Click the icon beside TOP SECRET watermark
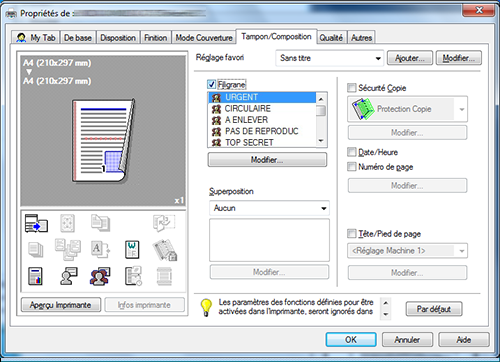 tap(217, 143)
